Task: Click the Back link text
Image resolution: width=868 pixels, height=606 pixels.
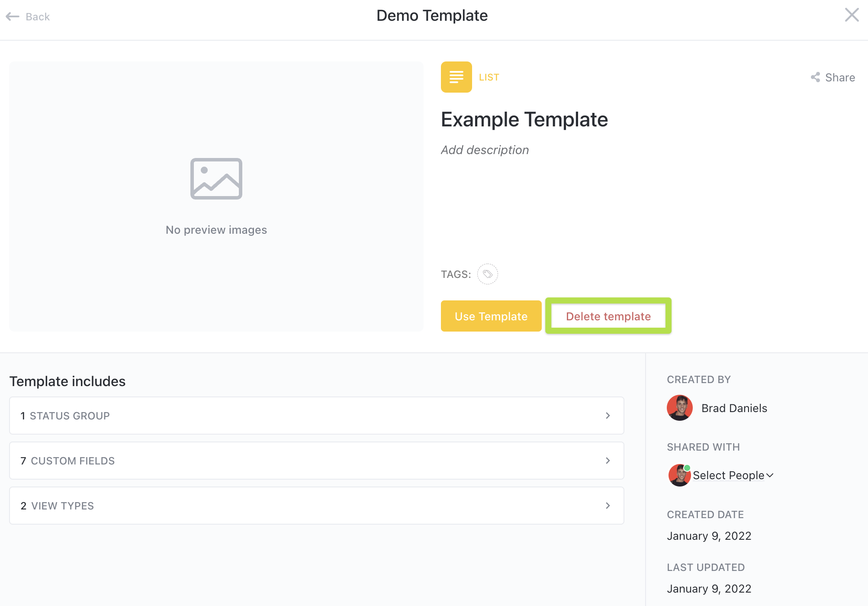Action: click(38, 17)
